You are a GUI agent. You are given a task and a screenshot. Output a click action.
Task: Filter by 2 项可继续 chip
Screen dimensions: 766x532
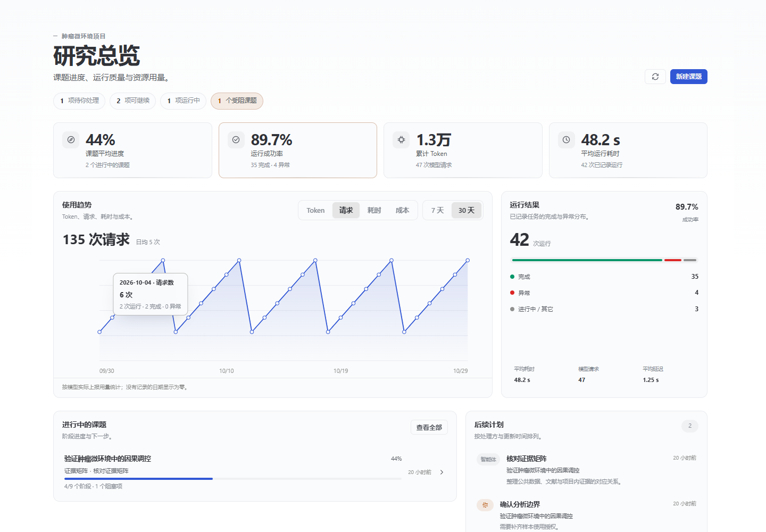[x=132, y=101]
